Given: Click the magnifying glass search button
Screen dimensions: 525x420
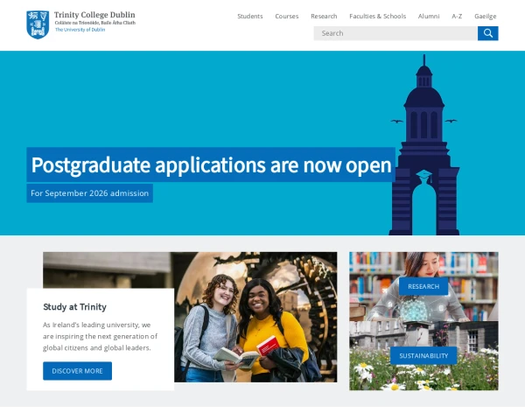Looking at the screenshot, I should pos(487,33).
